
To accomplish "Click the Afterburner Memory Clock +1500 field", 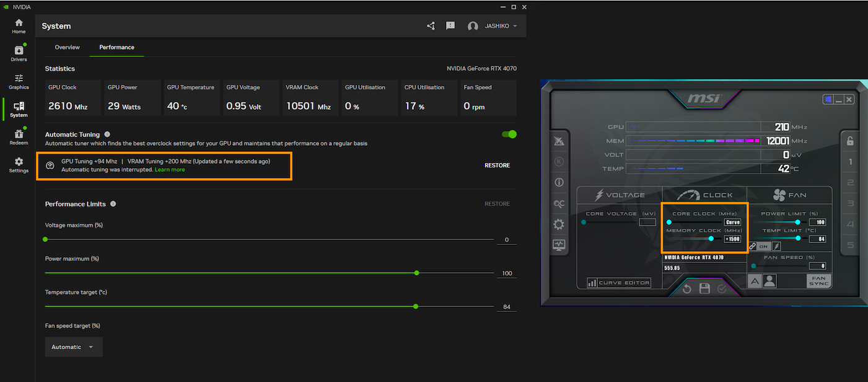I will 732,239.
